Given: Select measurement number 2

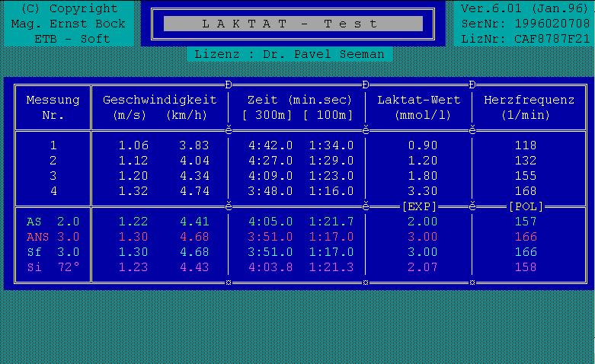Looking at the screenshot, I should tap(53, 161).
